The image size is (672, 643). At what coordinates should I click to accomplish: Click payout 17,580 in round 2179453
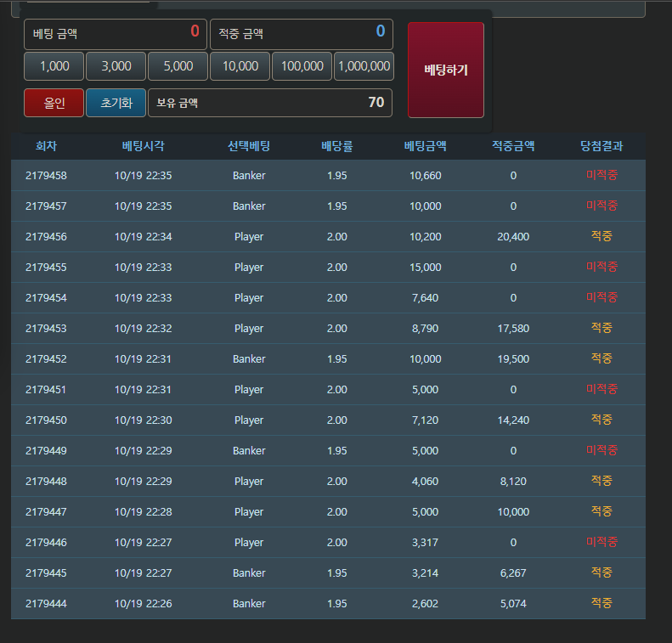point(513,329)
